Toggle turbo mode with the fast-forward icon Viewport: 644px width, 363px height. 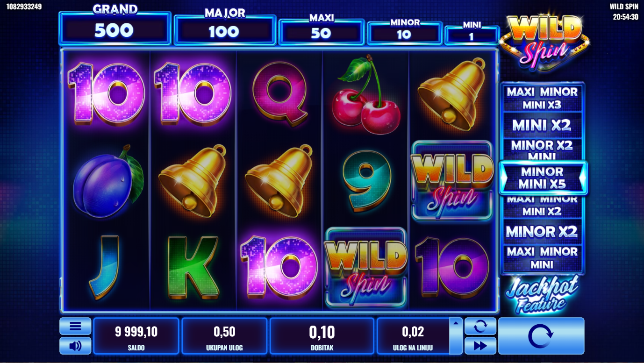coord(480,346)
